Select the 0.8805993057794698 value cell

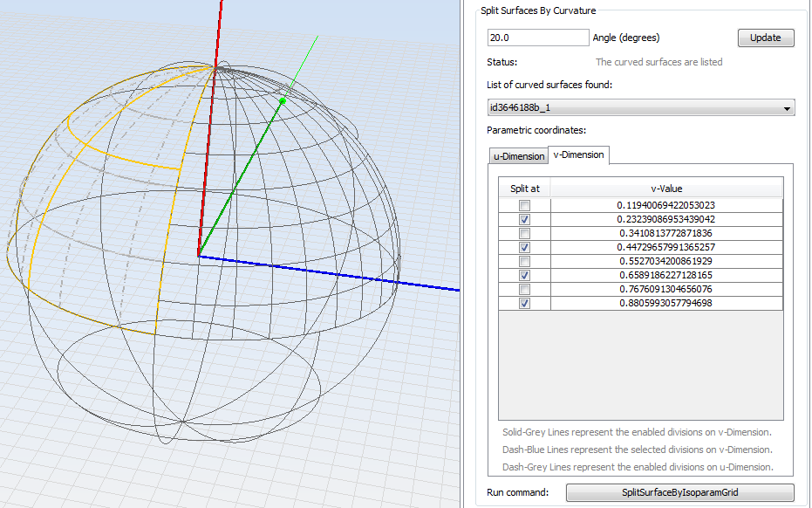tap(666, 304)
